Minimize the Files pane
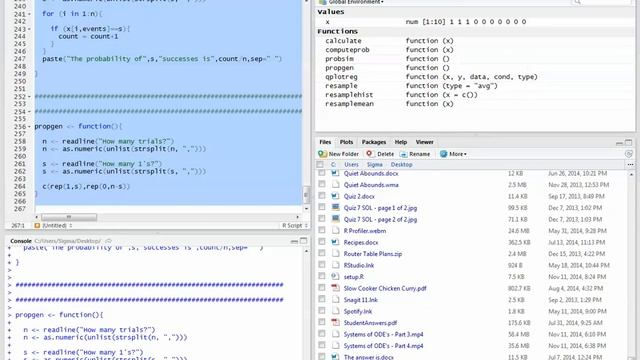Image resolution: width=640 pixels, height=360 pixels. coord(619,142)
